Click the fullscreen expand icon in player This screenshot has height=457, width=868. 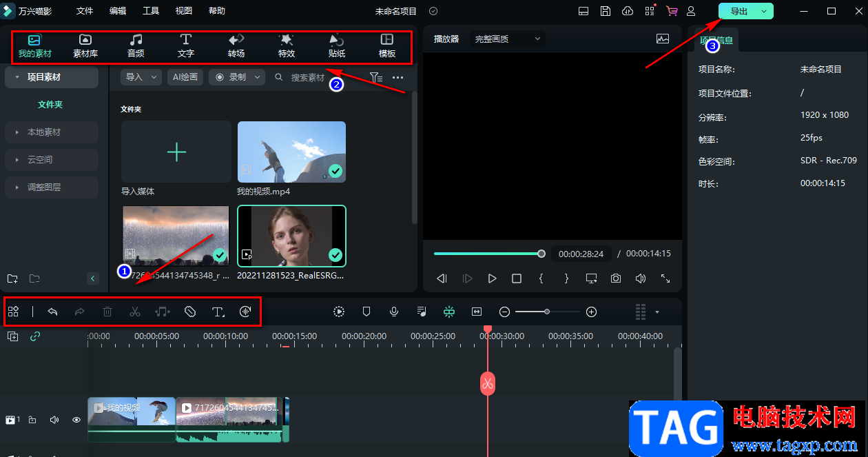[665, 278]
